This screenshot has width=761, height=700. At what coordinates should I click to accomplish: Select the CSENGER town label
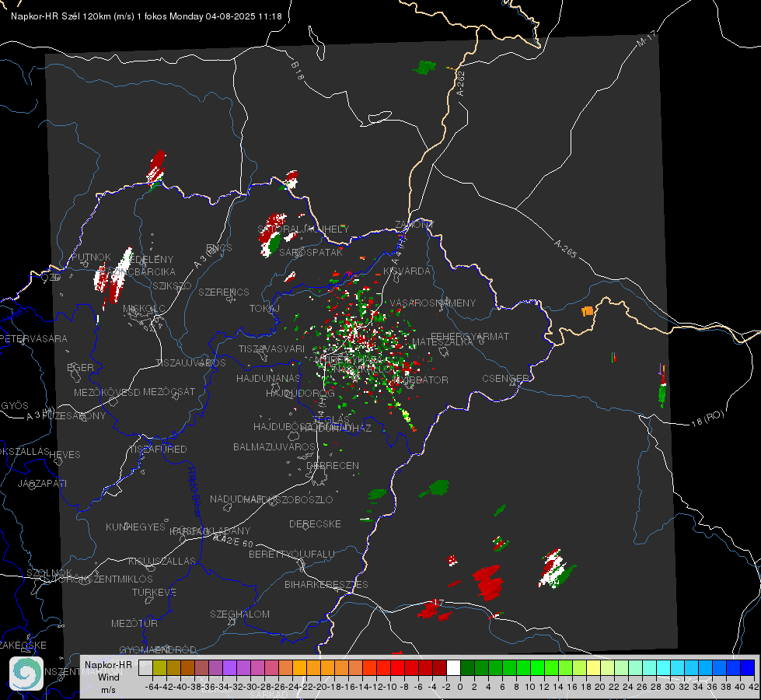[505, 379]
